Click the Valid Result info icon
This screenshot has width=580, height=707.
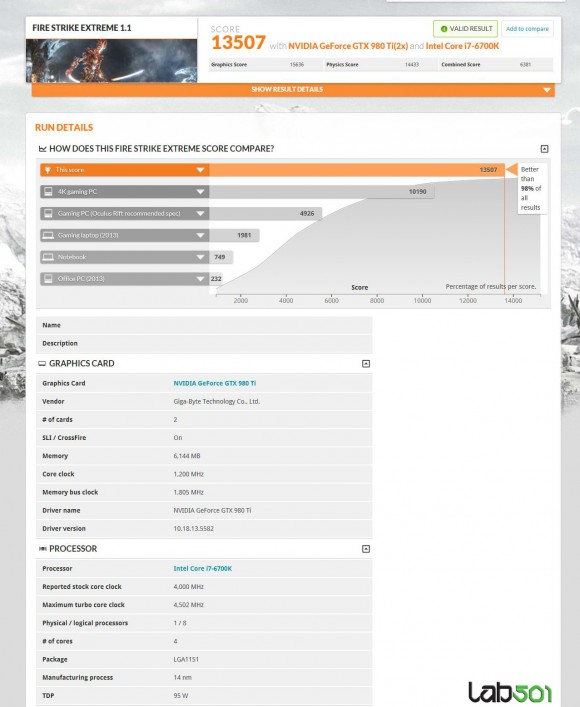click(444, 29)
